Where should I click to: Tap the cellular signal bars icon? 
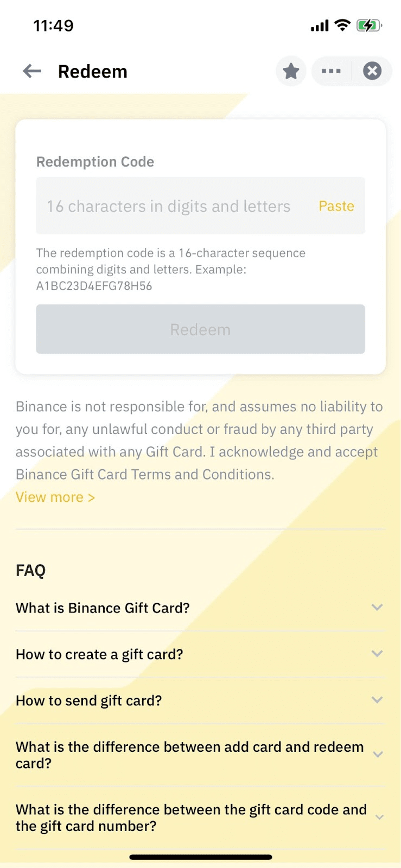[x=320, y=25]
